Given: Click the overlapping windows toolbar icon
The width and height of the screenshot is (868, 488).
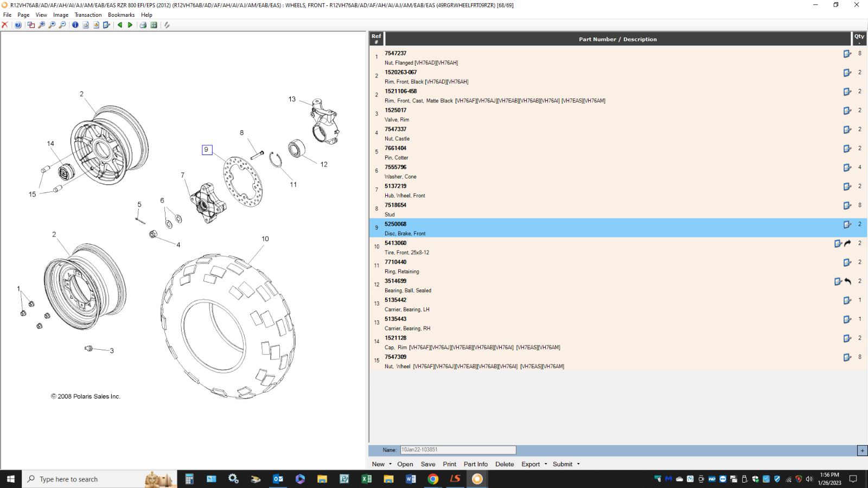Looking at the screenshot, I should click(31, 25).
